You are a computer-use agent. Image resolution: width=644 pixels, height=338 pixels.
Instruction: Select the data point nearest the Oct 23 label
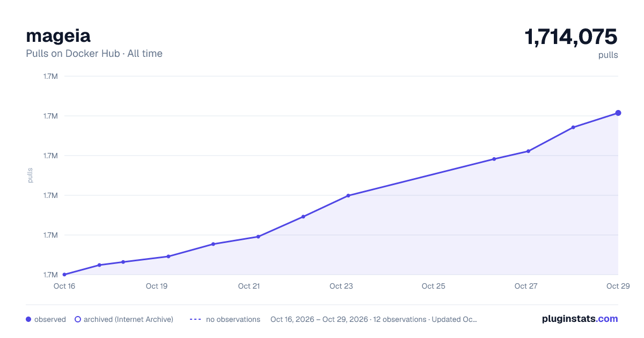348,195
